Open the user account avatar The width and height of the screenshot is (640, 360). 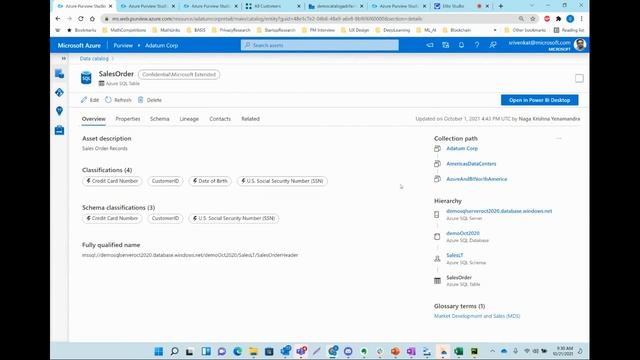point(580,44)
